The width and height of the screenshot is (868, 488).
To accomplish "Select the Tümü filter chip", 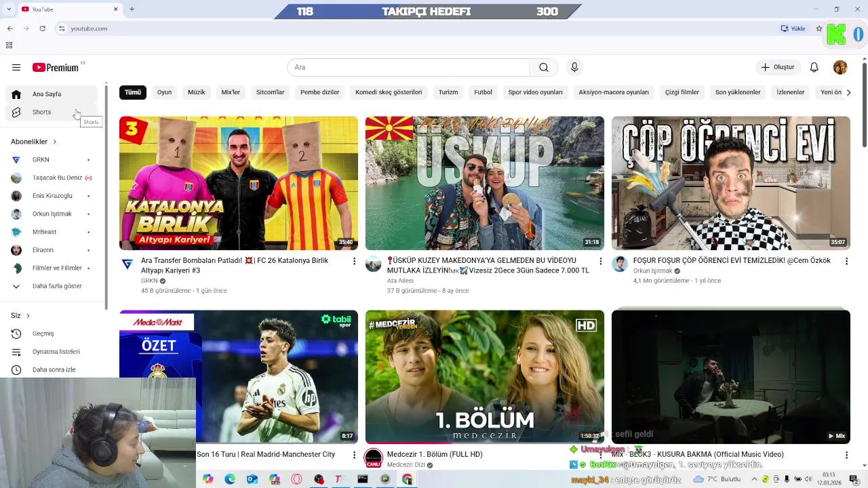I will tap(133, 92).
